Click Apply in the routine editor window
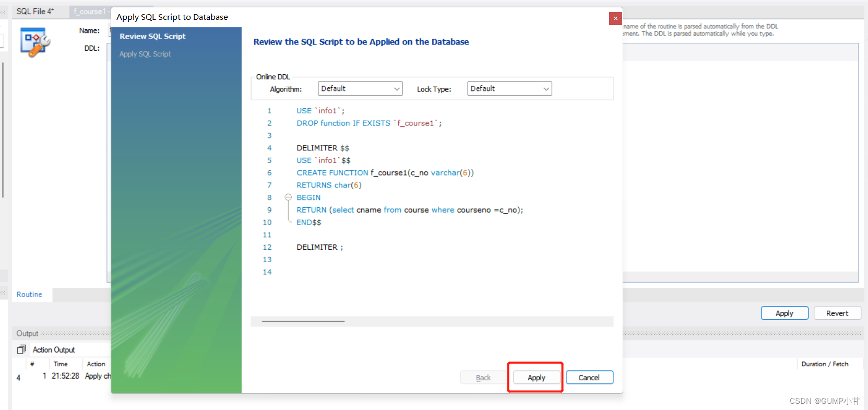This screenshot has height=410, width=868. point(784,313)
